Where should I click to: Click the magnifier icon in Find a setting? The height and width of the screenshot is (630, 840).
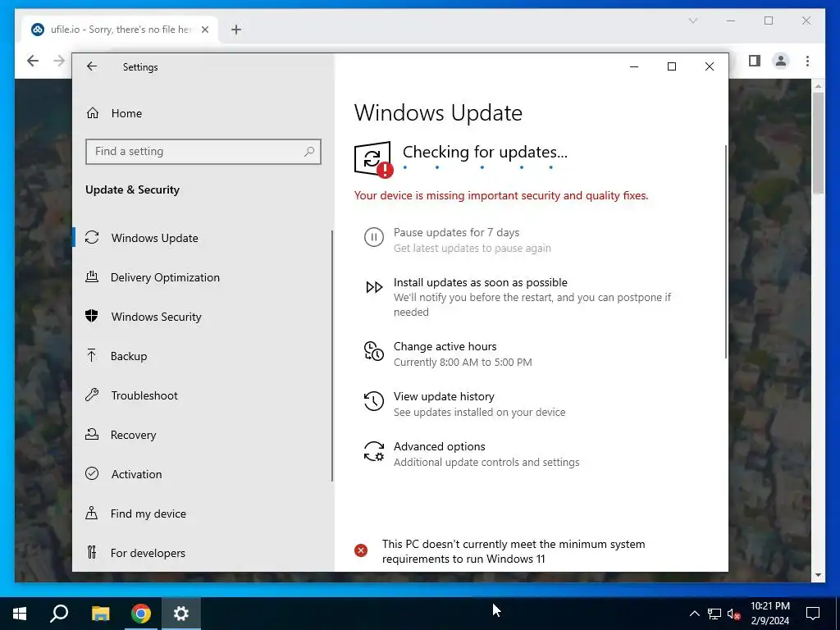(x=309, y=152)
